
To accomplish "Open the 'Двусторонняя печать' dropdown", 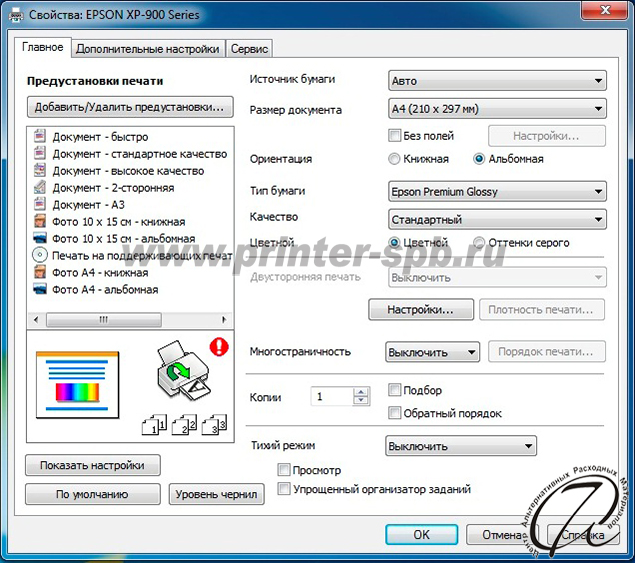I will pyautogui.click(x=497, y=277).
